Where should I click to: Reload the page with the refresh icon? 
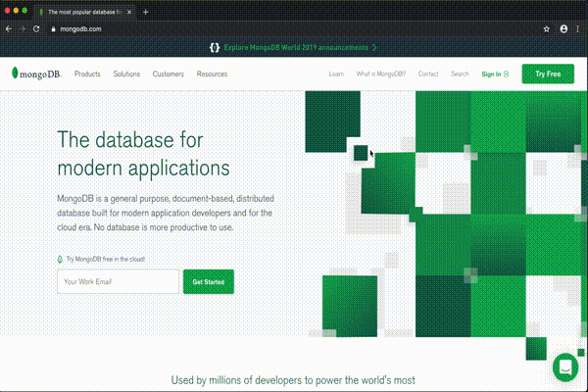coord(36,28)
